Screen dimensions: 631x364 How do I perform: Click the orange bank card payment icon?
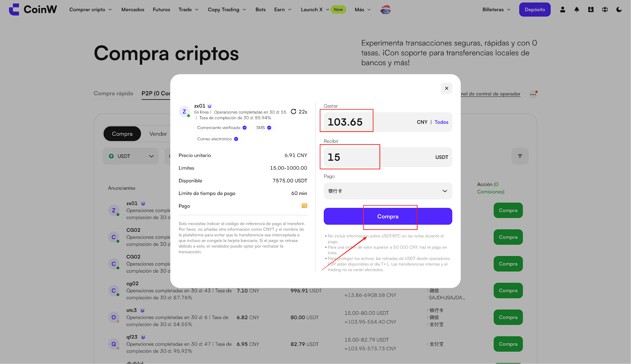click(x=304, y=206)
